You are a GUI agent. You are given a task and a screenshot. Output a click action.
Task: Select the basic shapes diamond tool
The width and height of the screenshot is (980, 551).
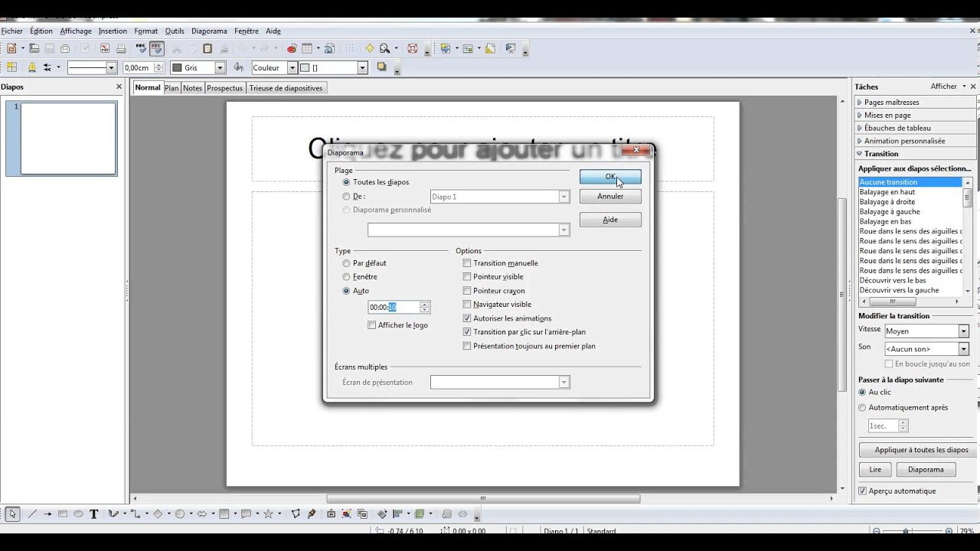(158, 514)
